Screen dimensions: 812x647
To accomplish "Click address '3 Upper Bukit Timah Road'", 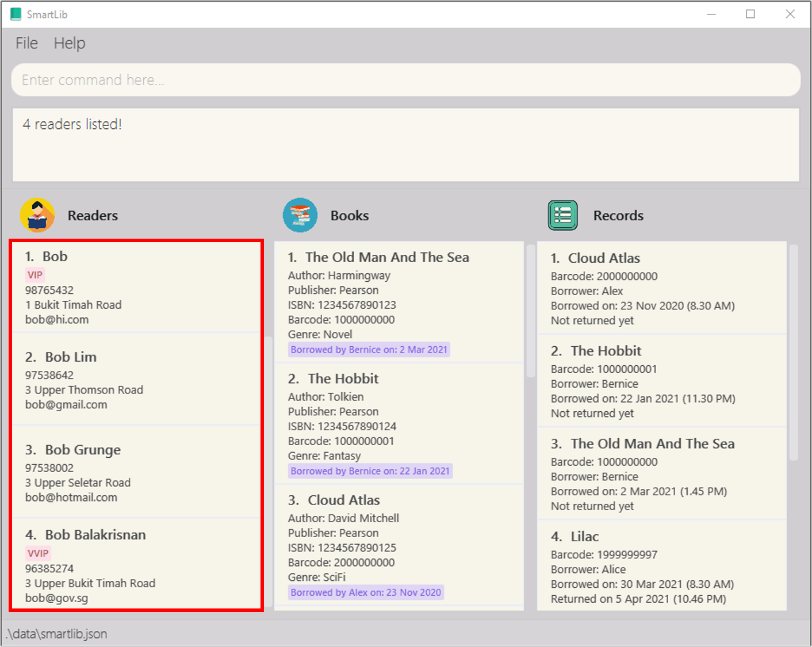I will (x=90, y=583).
